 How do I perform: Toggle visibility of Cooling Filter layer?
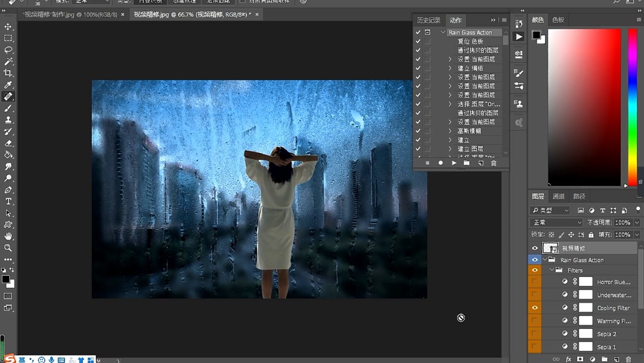coord(534,307)
